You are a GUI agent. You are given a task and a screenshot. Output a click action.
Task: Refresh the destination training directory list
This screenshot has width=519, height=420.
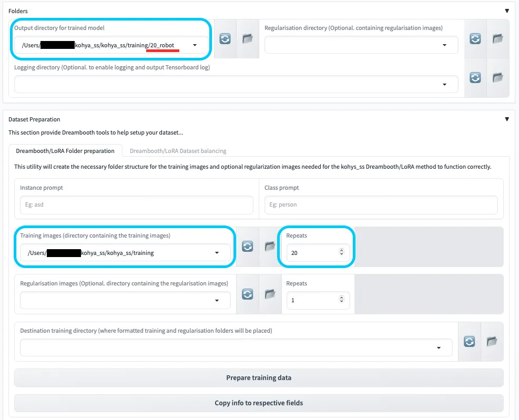(x=470, y=342)
